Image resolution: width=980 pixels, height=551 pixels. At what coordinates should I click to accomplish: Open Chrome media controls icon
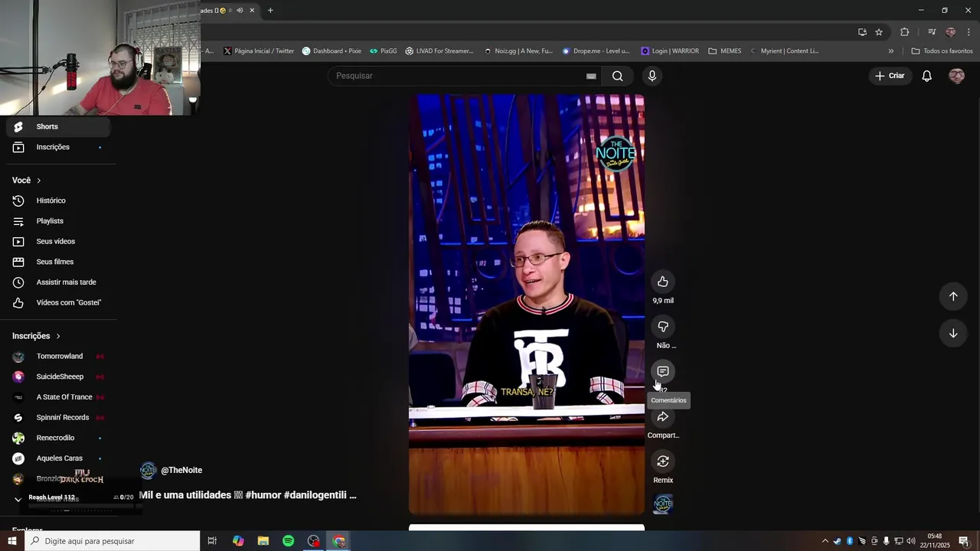click(x=932, y=32)
